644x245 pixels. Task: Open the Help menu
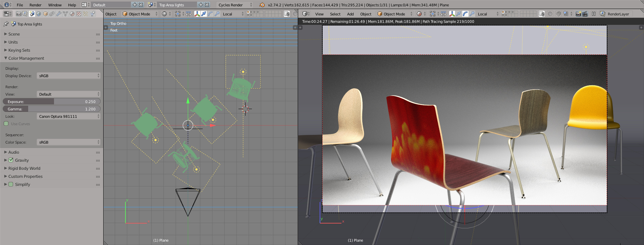72,5
